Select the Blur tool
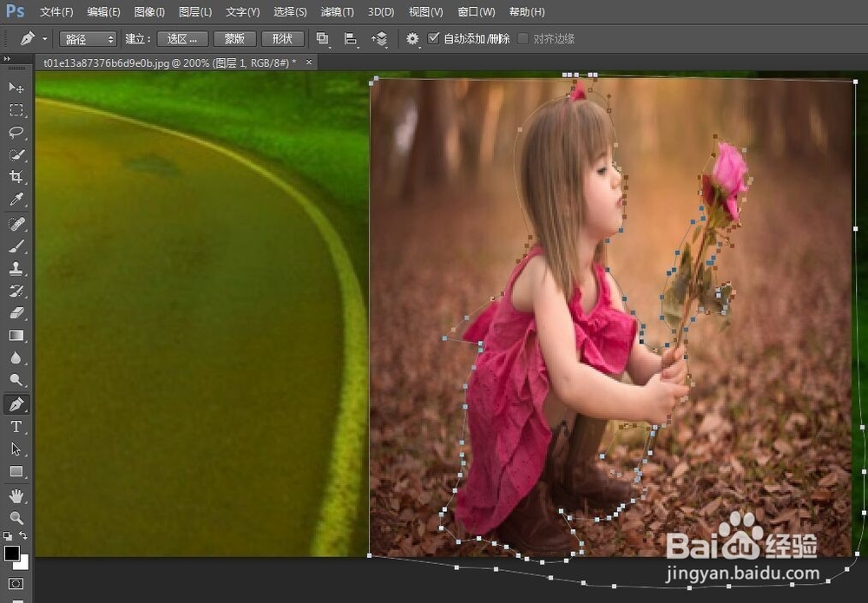Image resolution: width=868 pixels, height=603 pixels. pyautogui.click(x=16, y=358)
